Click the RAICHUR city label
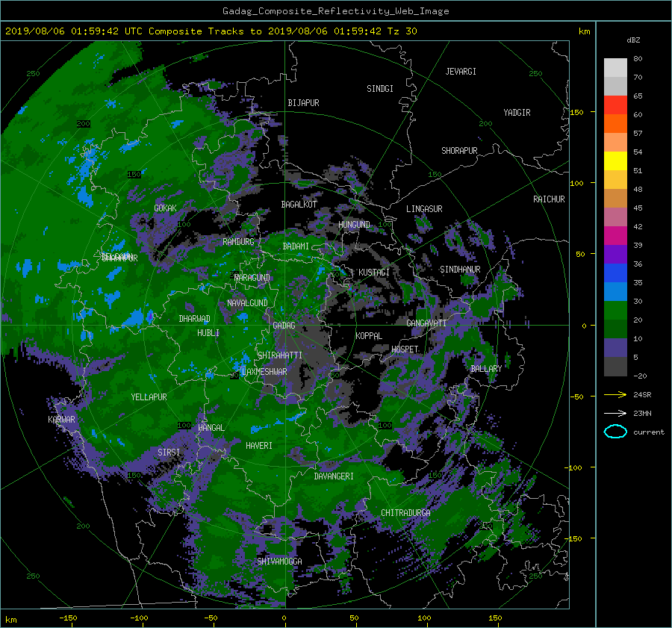This screenshot has height=628, width=672. coord(549,199)
